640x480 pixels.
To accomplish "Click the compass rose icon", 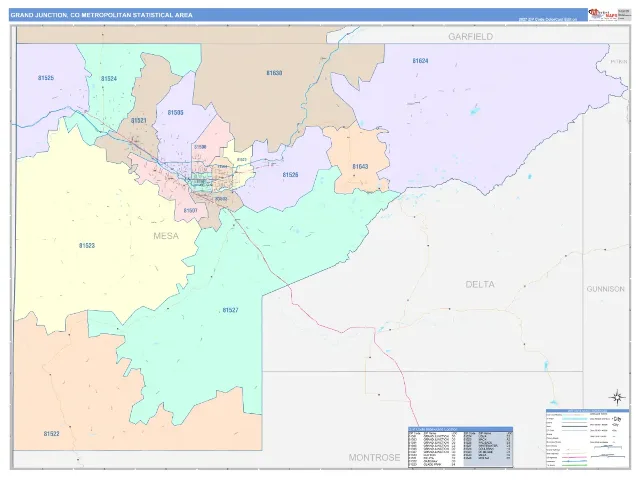I will point(617,397).
